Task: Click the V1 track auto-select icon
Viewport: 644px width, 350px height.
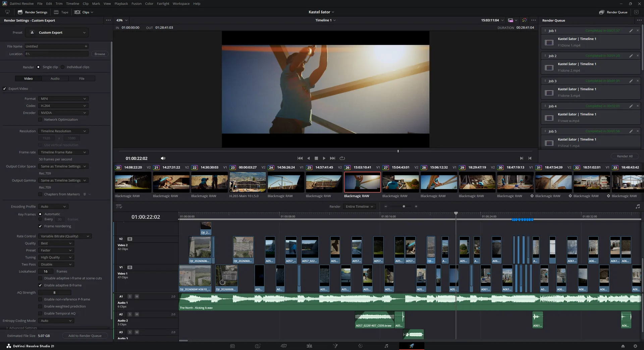Action: tap(130, 267)
